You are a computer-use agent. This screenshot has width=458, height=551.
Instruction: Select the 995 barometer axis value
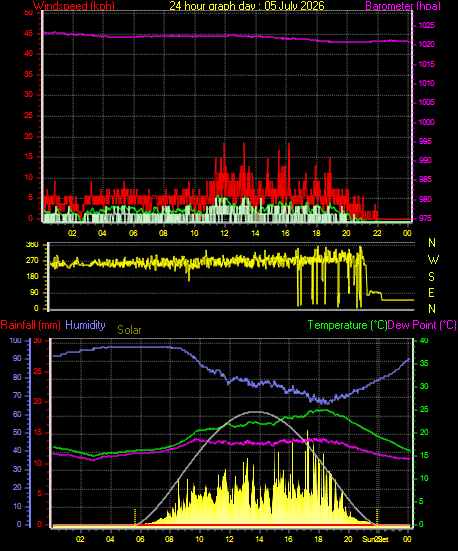[x=425, y=141]
